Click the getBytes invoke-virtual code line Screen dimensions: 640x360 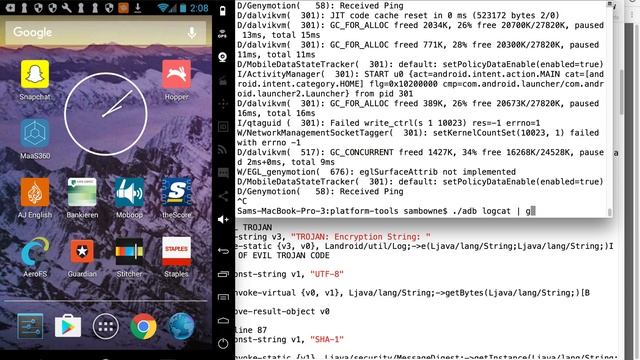tap(413, 293)
